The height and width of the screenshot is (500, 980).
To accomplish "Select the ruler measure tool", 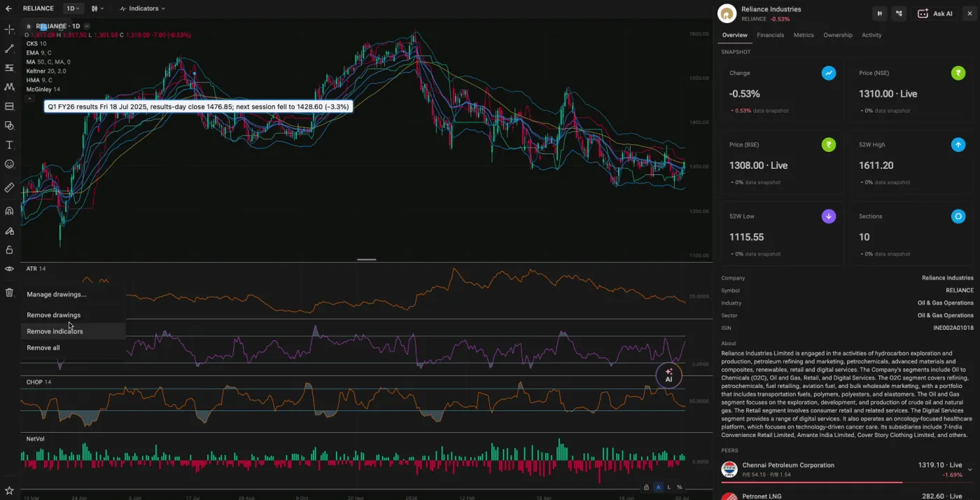I will 9,188.
